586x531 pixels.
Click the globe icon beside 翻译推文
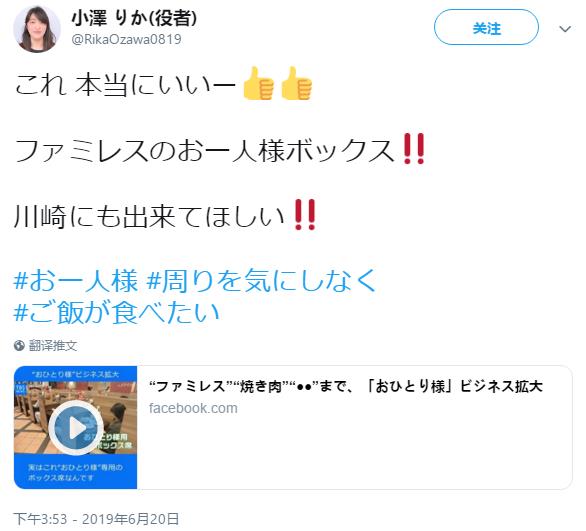tap(19, 346)
